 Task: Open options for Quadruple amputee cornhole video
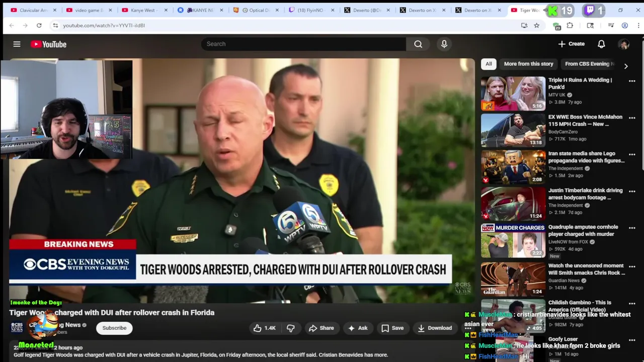tap(632, 228)
